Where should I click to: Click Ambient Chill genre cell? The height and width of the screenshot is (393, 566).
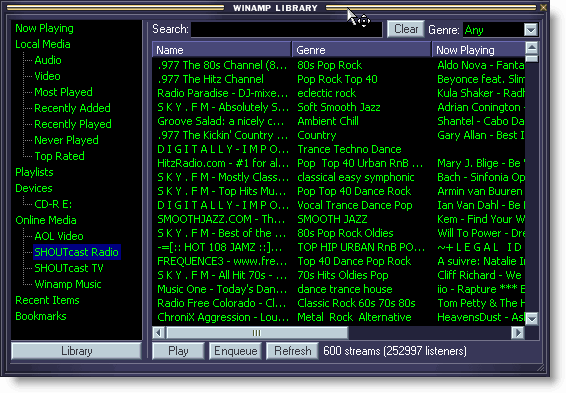tap(328, 121)
